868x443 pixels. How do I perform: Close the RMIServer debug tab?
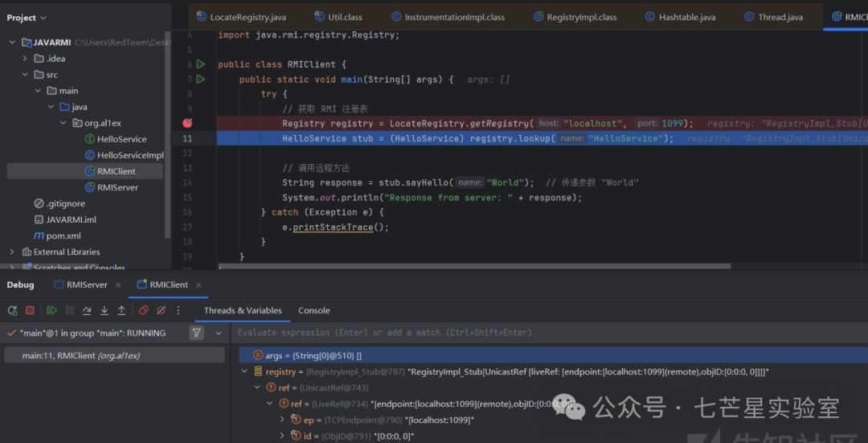(x=118, y=285)
